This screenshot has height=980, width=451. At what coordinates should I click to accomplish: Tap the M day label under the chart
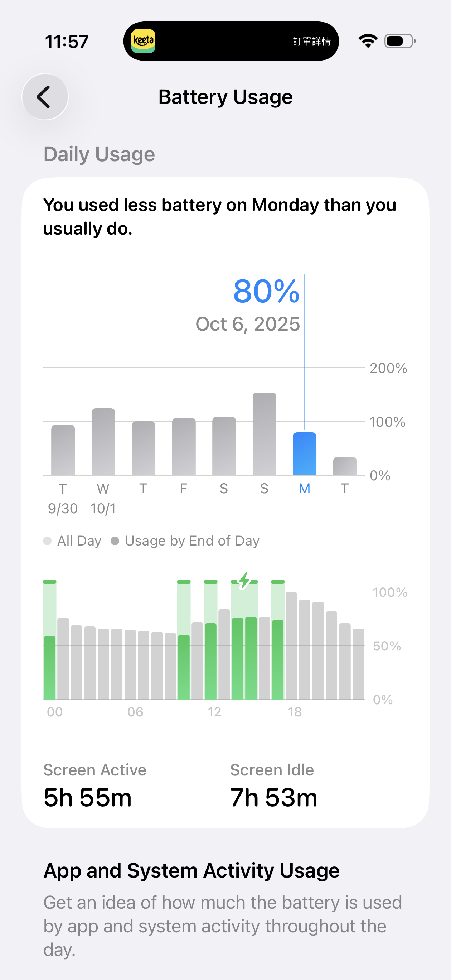coord(304,489)
